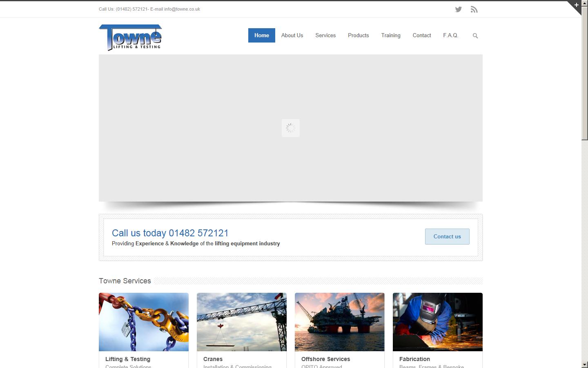Open the search magnifier icon
This screenshot has width=588, height=368.
click(475, 36)
